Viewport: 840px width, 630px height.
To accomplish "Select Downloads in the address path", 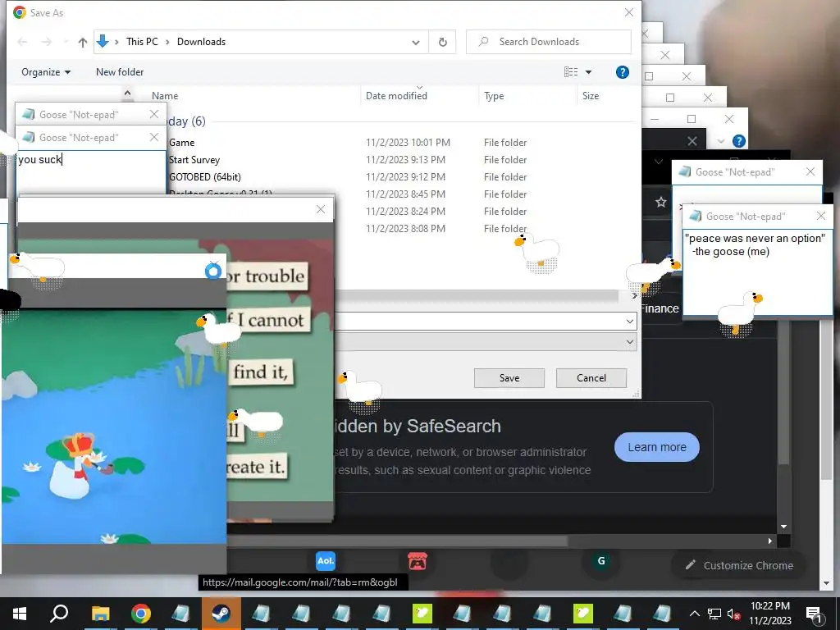I will [202, 42].
